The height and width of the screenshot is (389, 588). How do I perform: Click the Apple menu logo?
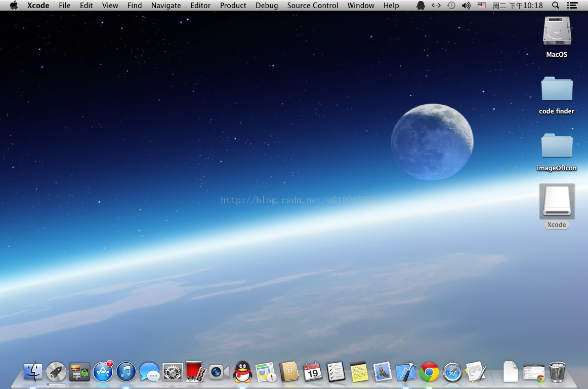point(14,6)
